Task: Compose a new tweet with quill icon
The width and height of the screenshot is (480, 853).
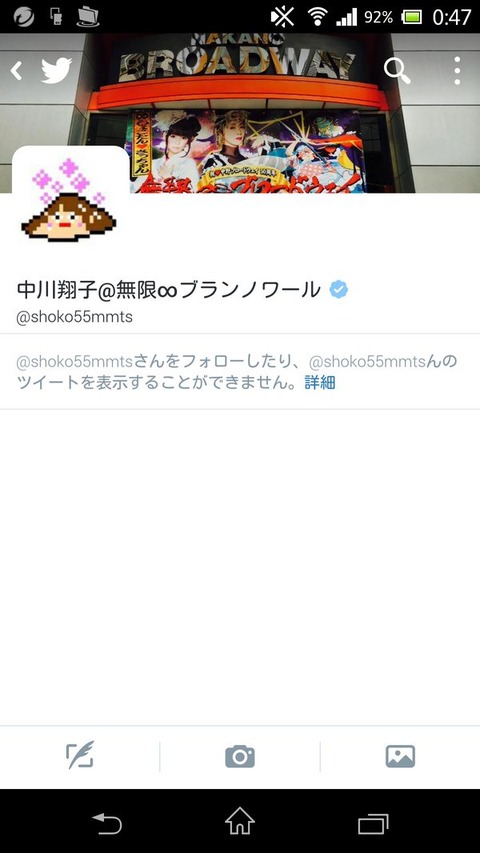Action: click(x=80, y=755)
